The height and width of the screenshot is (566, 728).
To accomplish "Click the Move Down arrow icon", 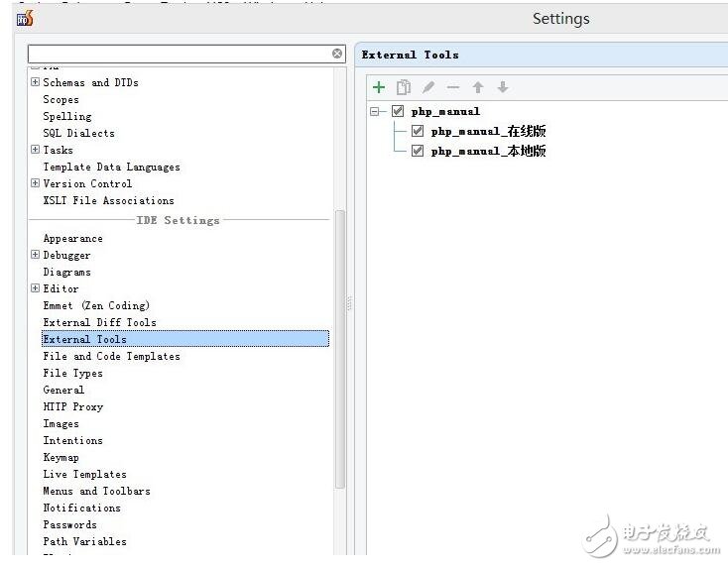I will pyautogui.click(x=503, y=87).
